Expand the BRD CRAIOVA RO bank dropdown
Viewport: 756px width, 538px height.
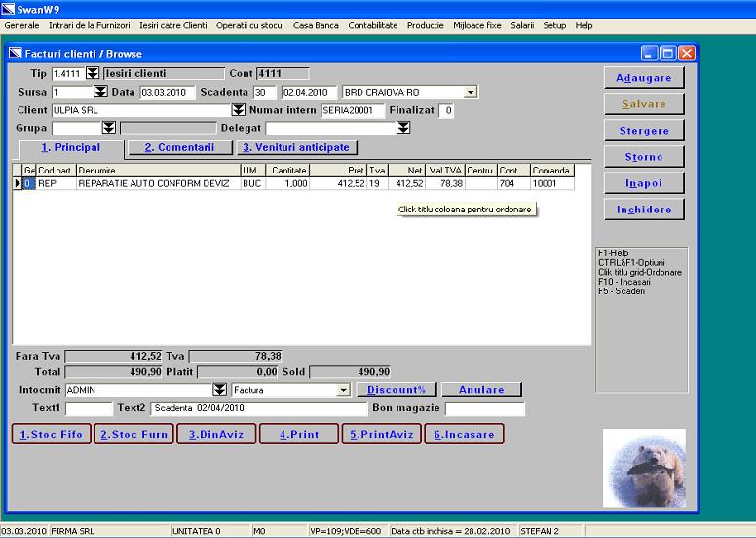pyautogui.click(x=471, y=92)
